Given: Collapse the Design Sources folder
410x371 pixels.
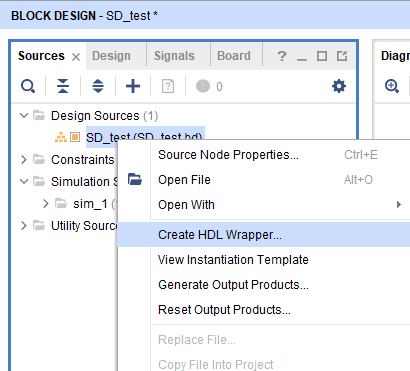Looking at the screenshot, I should click(24, 116).
